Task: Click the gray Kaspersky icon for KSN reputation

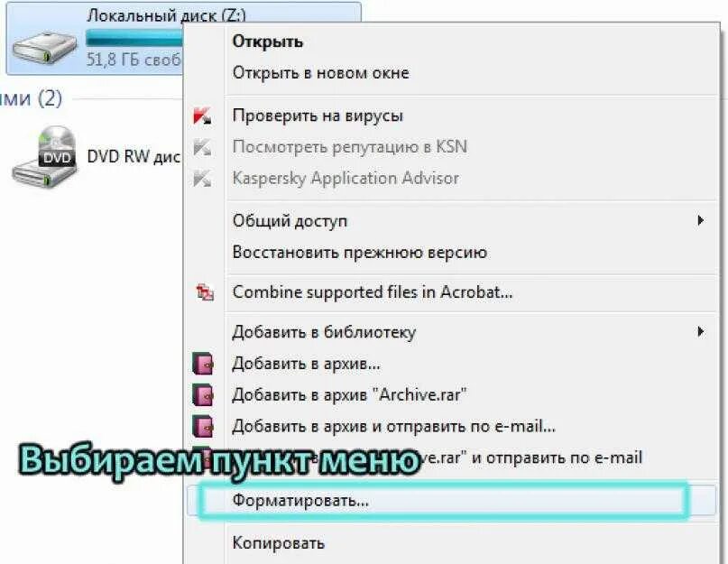Action: coord(202,147)
